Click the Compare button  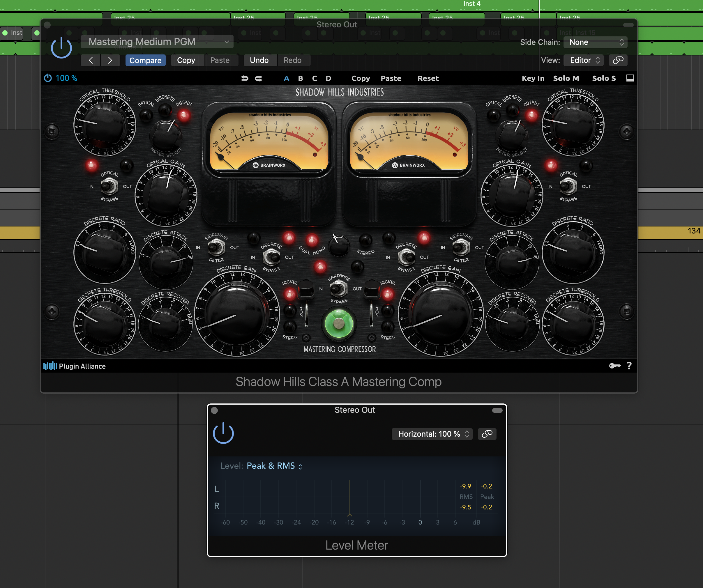pos(145,60)
